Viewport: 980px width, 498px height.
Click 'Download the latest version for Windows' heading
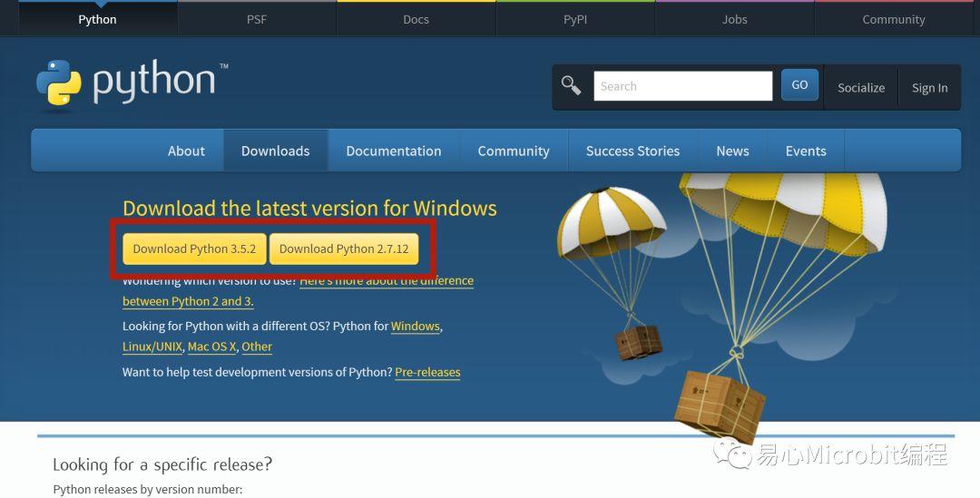pos(309,208)
